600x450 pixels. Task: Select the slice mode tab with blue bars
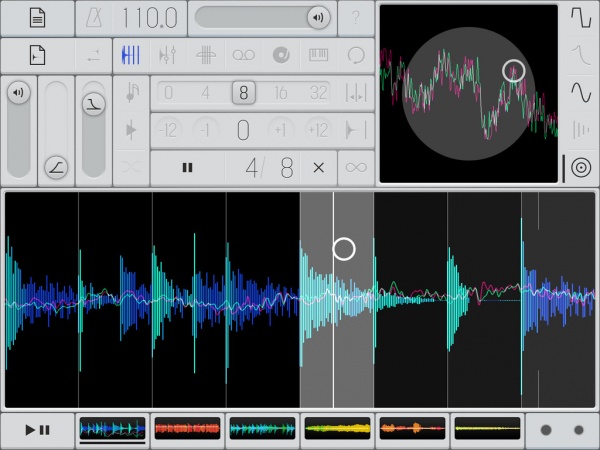pyautogui.click(x=131, y=55)
